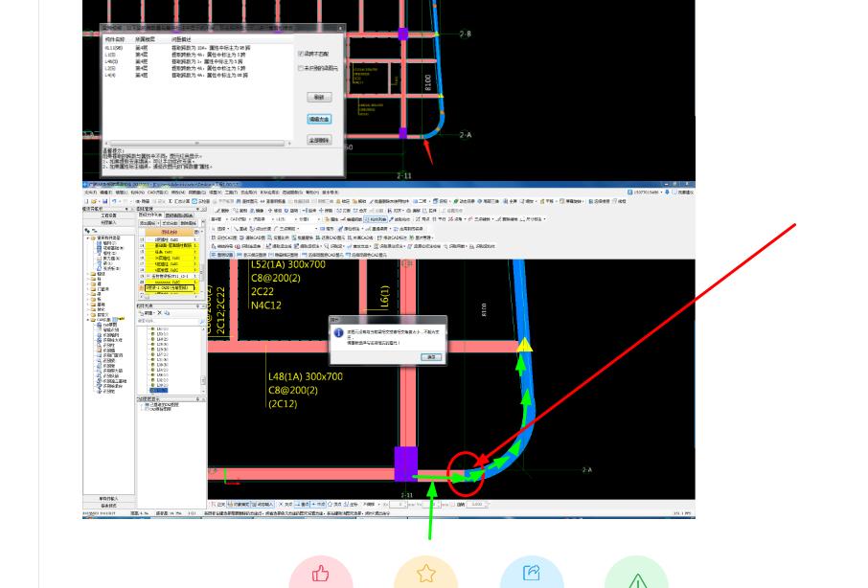
Task: Open the 第4层 floor dropdown
Action: (219, 219)
